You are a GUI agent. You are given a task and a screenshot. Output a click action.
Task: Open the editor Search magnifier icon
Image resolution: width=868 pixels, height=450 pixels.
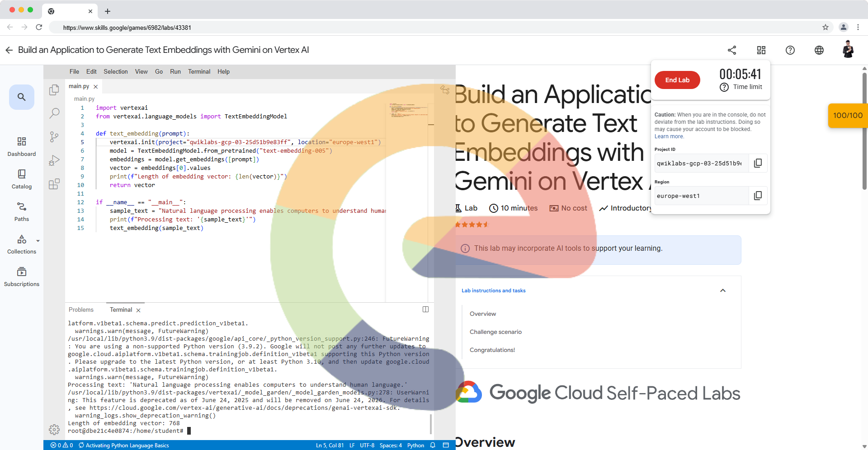(54, 113)
